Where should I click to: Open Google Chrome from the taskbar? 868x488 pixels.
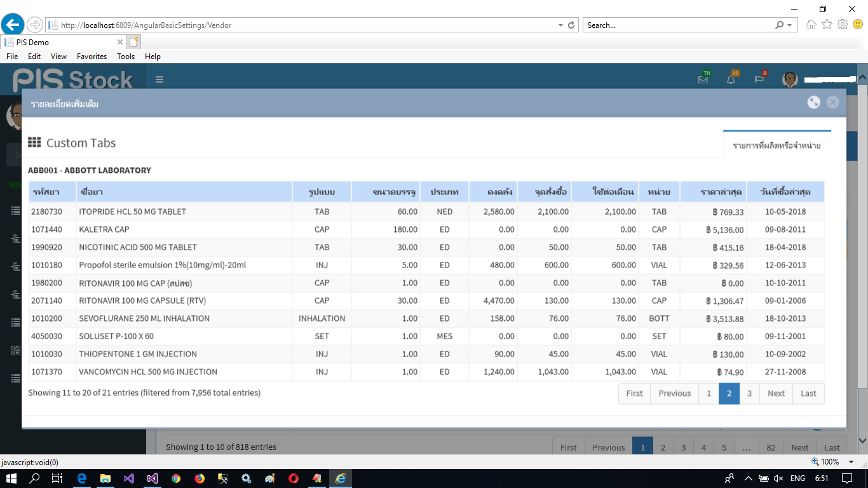pyautogui.click(x=176, y=478)
